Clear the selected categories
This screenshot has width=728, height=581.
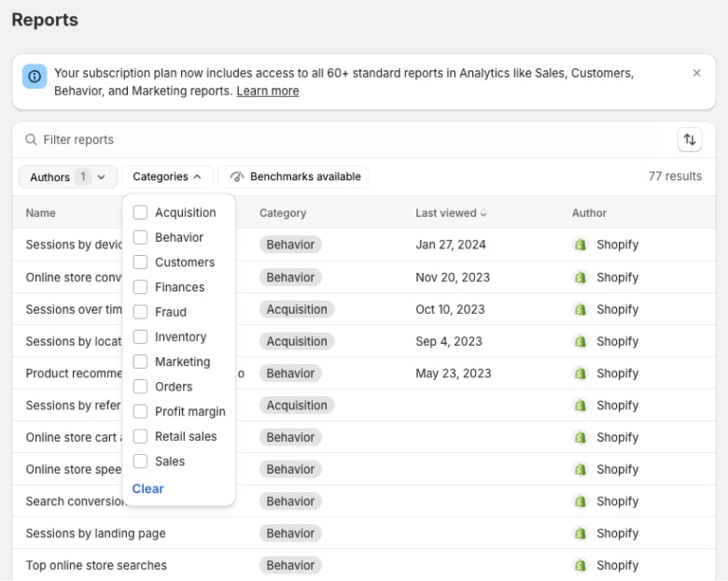[x=147, y=489]
